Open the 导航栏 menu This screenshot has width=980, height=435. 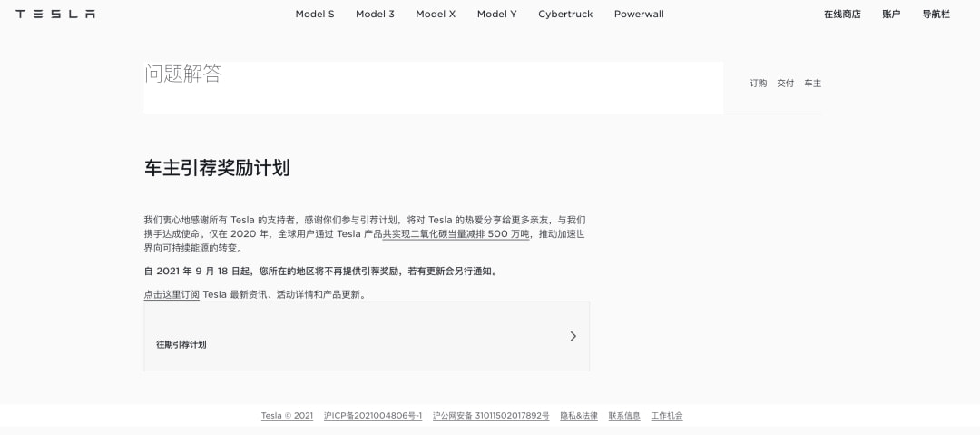936,14
